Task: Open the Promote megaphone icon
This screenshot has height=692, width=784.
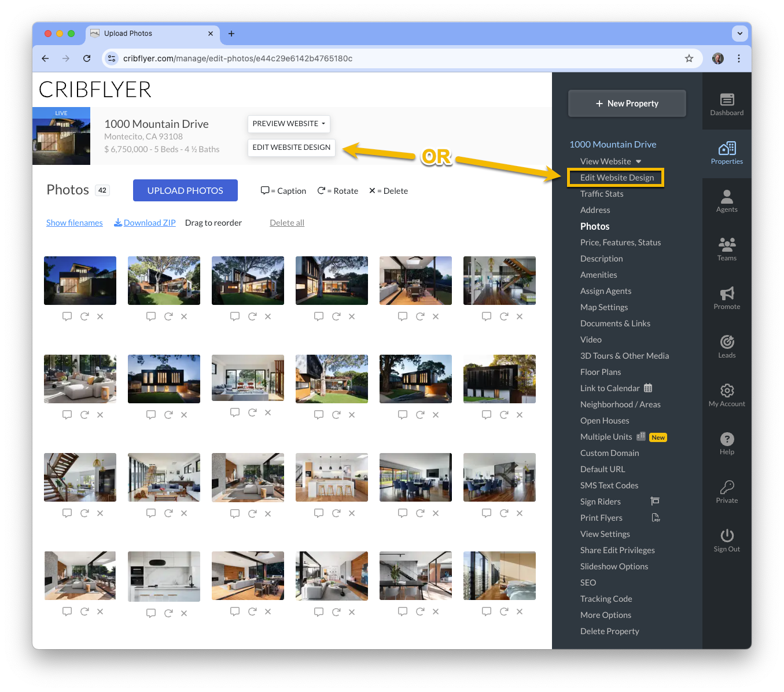Action: (x=727, y=299)
